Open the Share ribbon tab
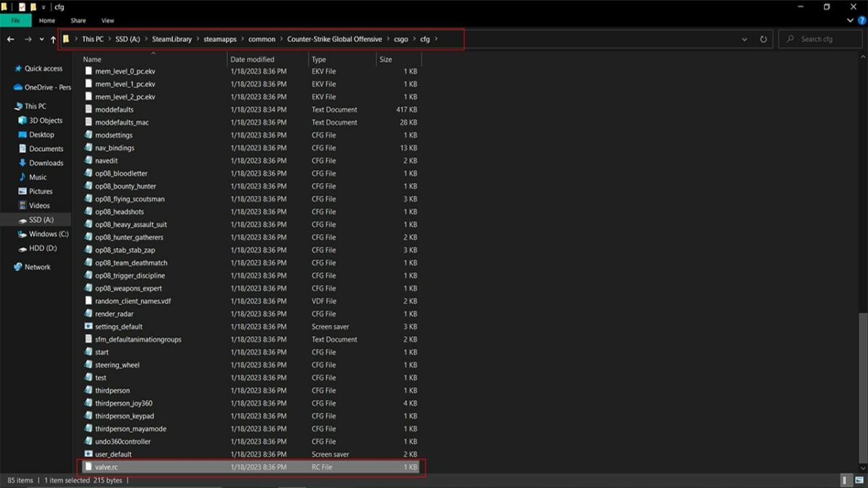This screenshot has width=868, height=488. [x=78, y=21]
